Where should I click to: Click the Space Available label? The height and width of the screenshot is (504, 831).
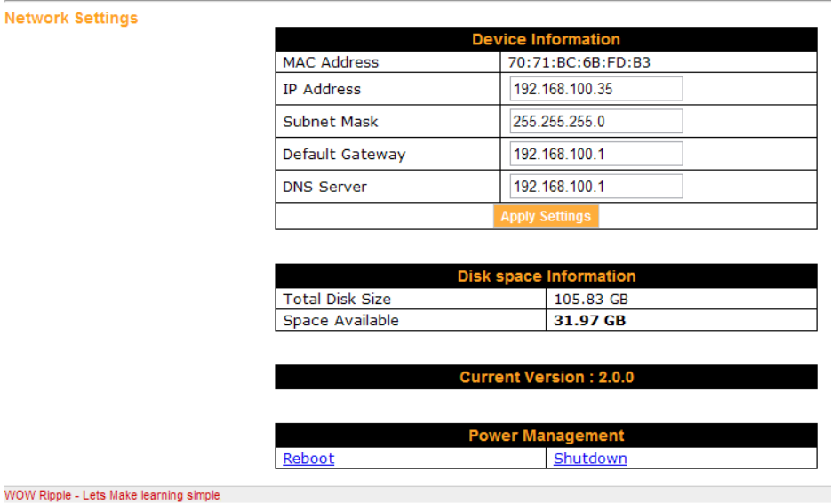click(x=340, y=320)
